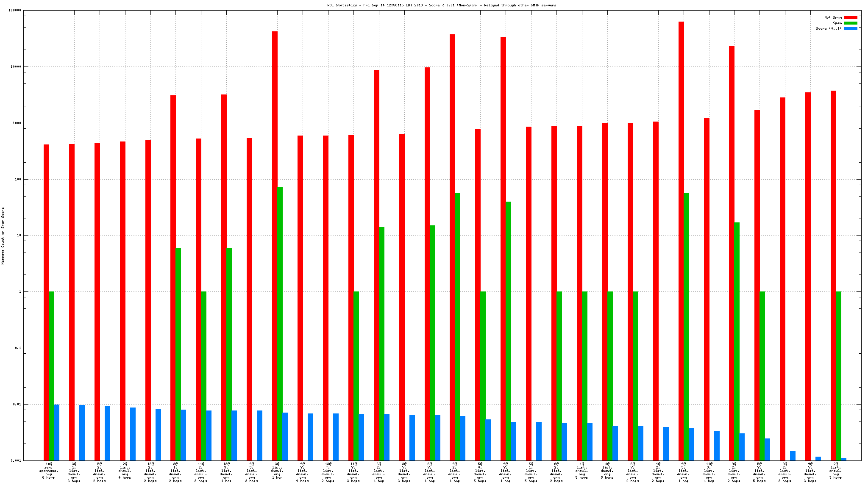The image size is (868, 488).
Task: Click the '2@ list.dnswl.org 4 hops' label
Action: point(125,471)
